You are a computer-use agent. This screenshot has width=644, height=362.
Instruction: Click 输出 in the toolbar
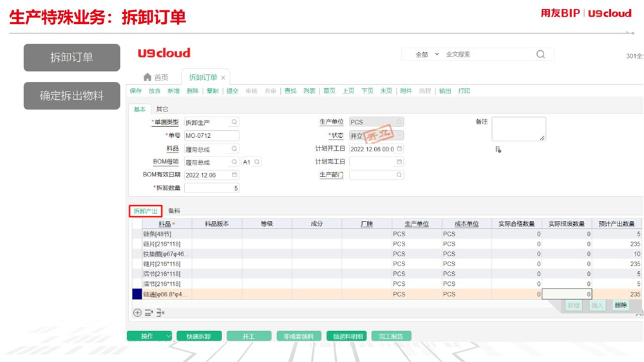[445, 91]
